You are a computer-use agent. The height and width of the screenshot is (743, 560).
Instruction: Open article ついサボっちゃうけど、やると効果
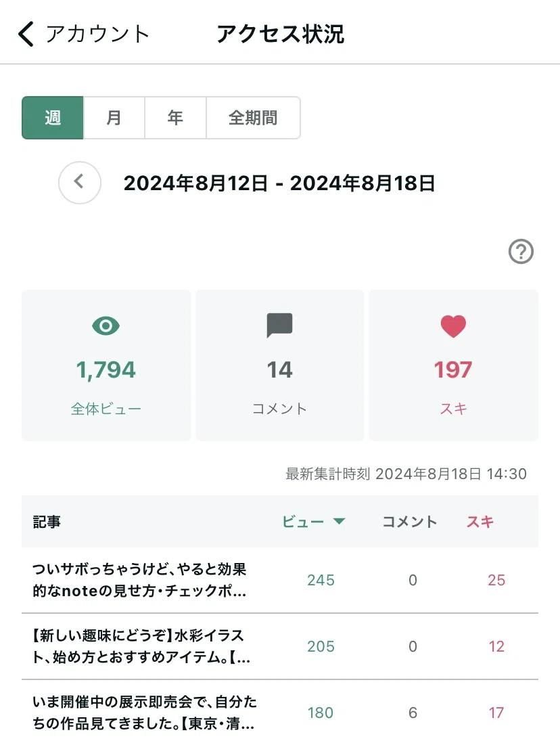point(280,580)
